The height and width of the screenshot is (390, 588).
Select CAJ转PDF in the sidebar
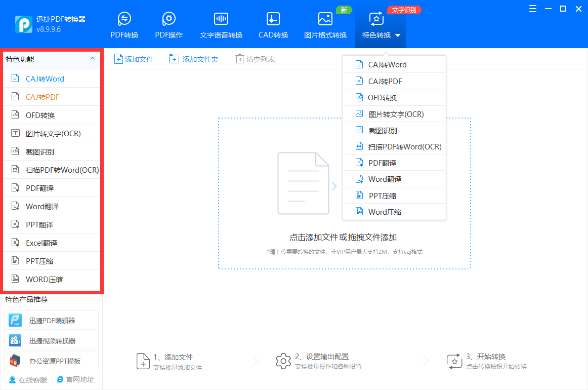coord(52,97)
